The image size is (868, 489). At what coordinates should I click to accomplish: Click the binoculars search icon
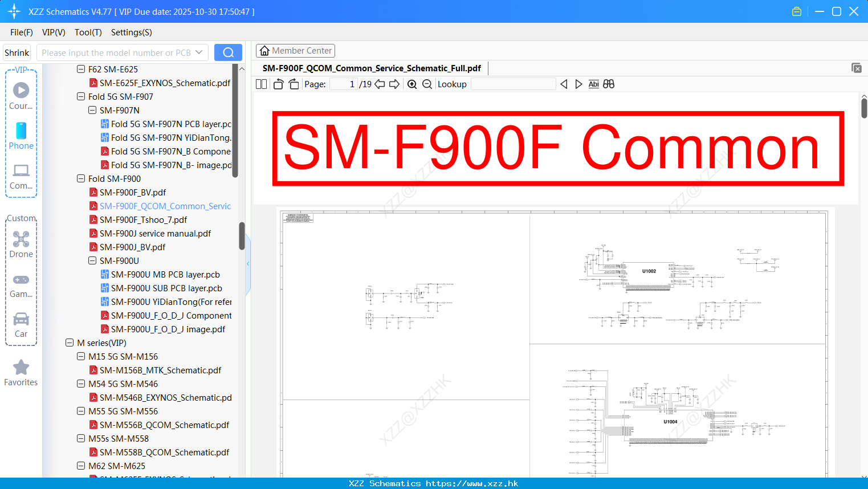(609, 84)
